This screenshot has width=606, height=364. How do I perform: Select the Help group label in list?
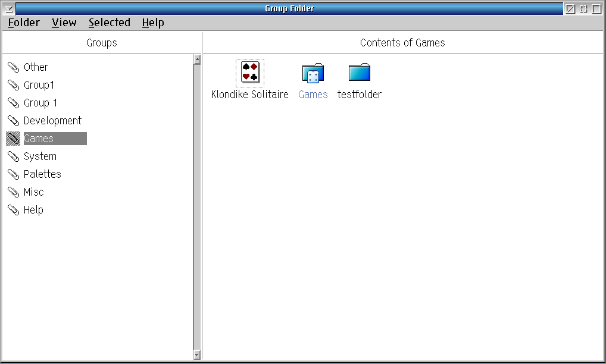point(33,210)
